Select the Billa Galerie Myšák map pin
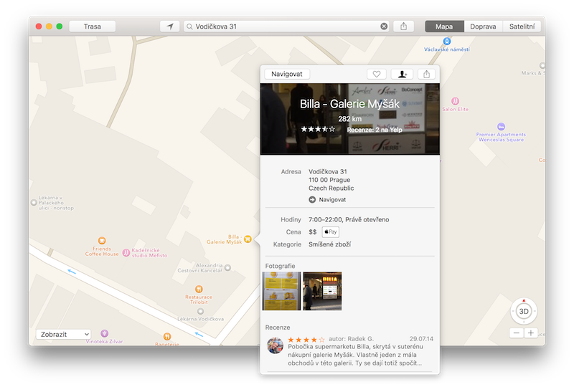This screenshot has width=574, height=392. 248,239
